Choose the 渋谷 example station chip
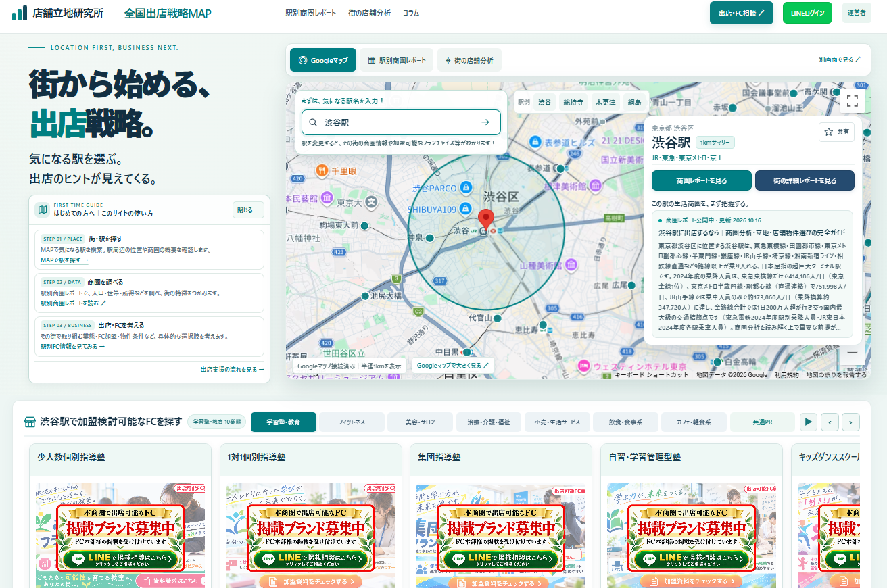 tap(545, 102)
